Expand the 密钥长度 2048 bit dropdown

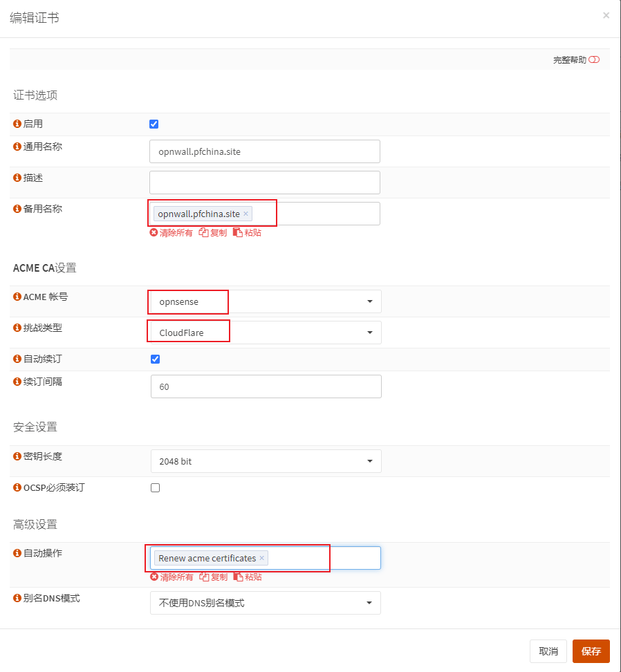pyautogui.click(x=266, y=461)
